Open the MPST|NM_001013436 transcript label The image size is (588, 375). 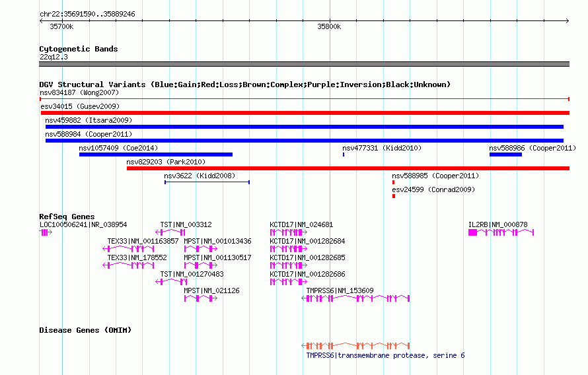pyautogui.click(x=217, y=241)
